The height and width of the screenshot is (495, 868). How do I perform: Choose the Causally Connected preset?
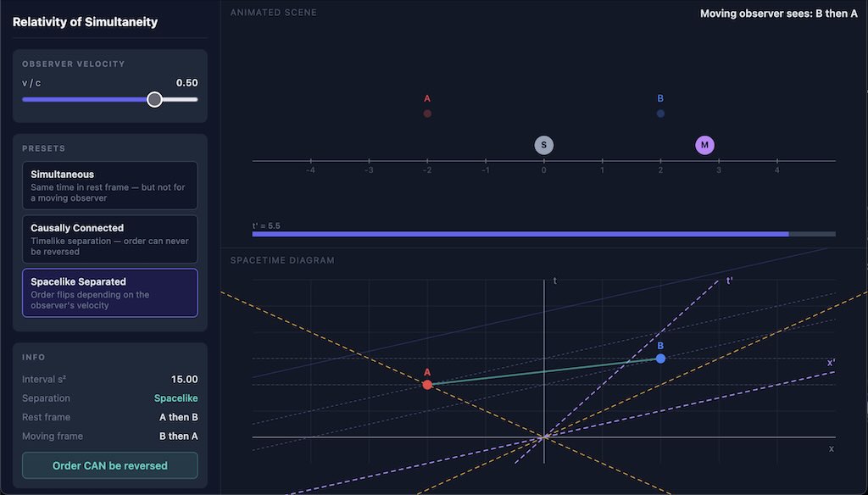(110, 239)
